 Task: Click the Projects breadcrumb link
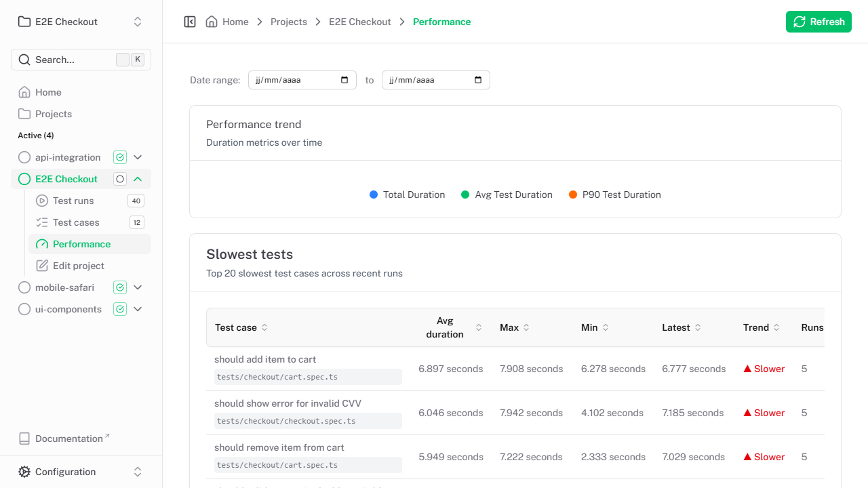pyautogui.click(x=289, y=22)
